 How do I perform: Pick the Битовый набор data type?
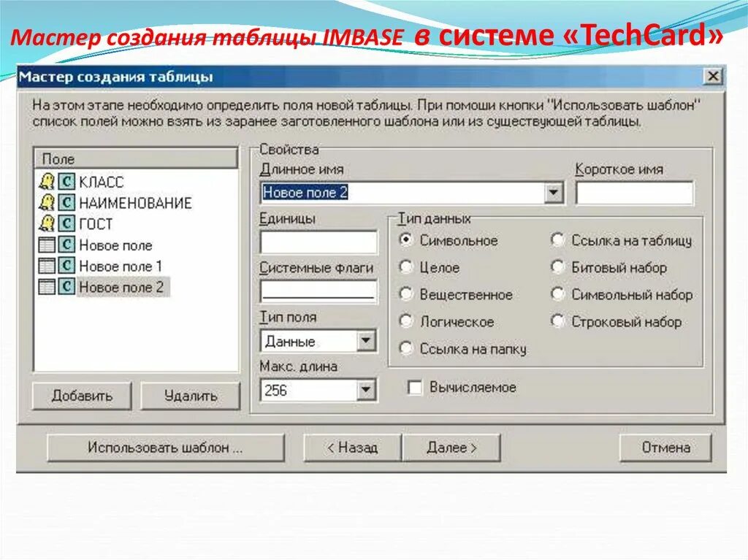tap(557, 267)
